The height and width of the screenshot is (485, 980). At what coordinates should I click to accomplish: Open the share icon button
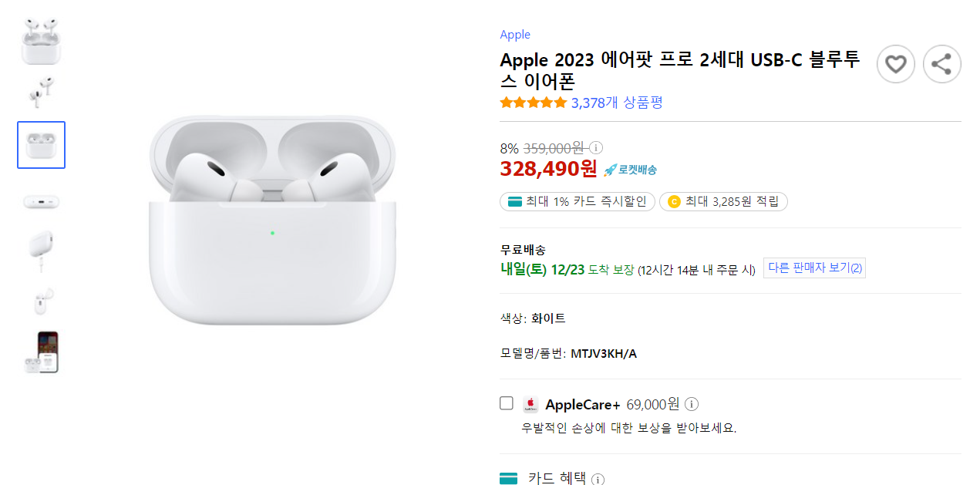[941, 64]
